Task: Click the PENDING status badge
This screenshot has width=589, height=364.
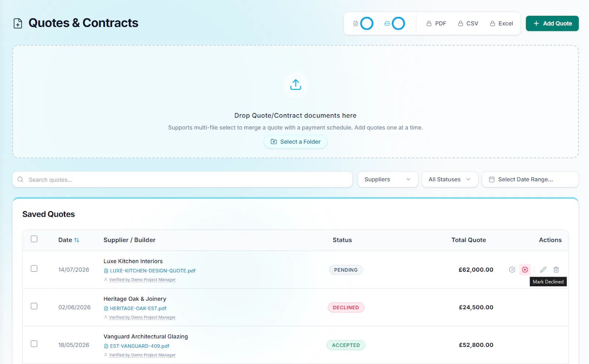Action: coord(346,270)
